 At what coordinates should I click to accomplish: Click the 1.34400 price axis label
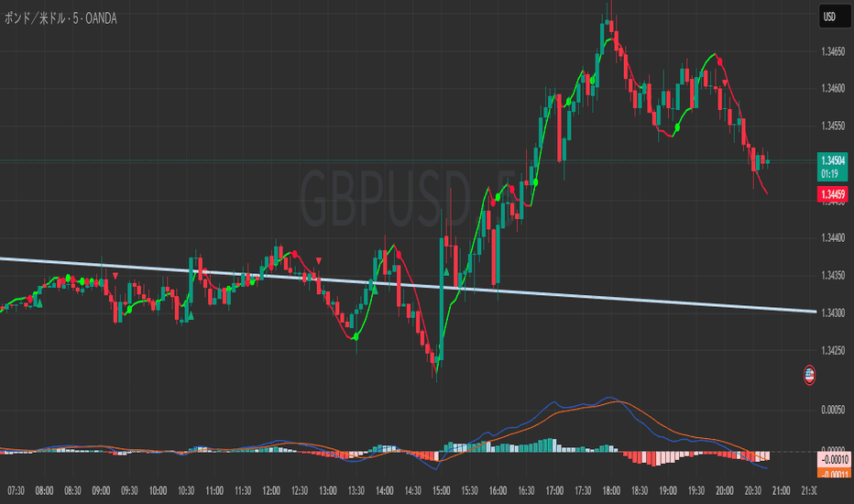(x=833, y=238)
